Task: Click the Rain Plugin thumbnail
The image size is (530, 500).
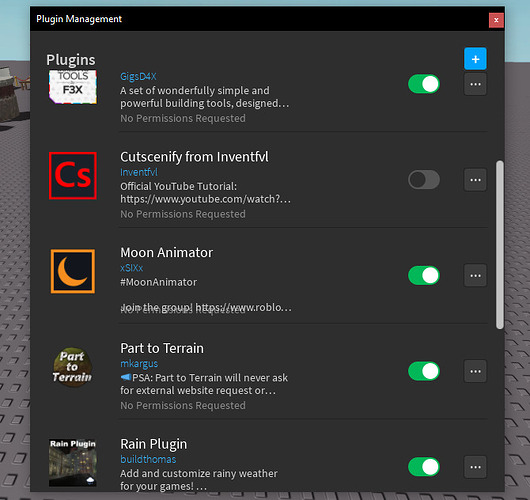Action: [x=73, y=462]
